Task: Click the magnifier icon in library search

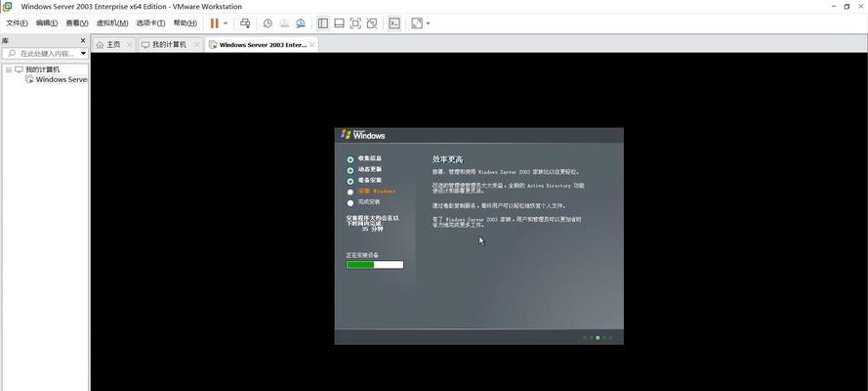Action: pyautogui.click(x=12, y=54)
